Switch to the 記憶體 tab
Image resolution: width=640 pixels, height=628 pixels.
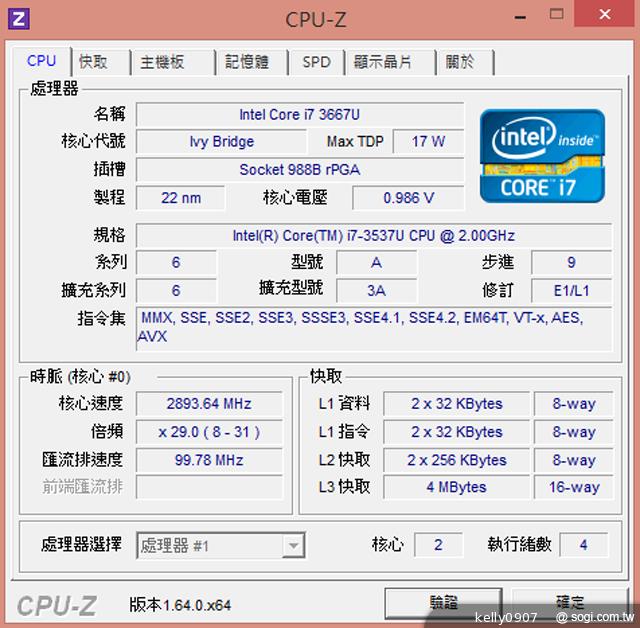(x=251, y=62)
